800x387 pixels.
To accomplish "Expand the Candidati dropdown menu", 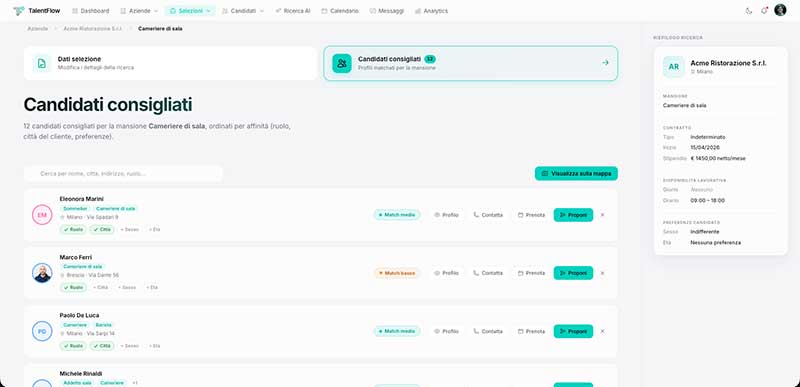I will (243, 11).
